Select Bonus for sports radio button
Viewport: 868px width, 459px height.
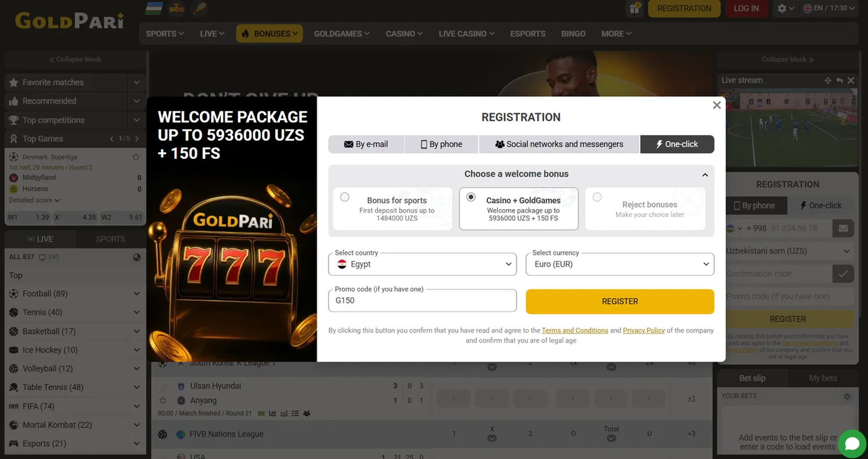click(345, 197)
